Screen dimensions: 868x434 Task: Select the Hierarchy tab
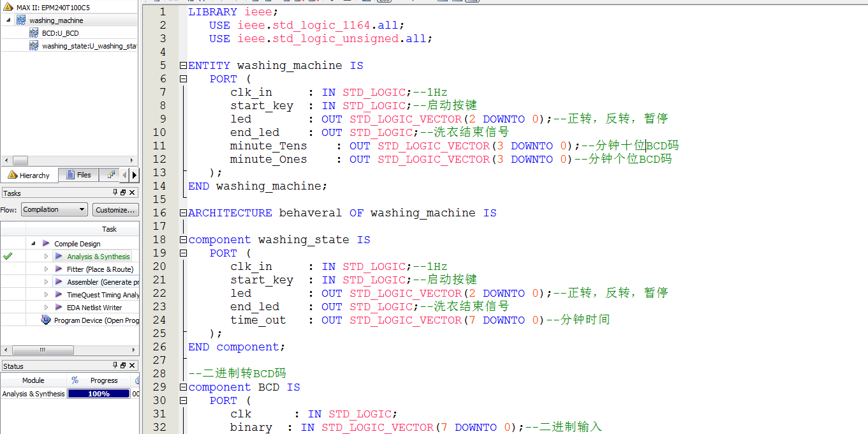click(x=29, y=176)
